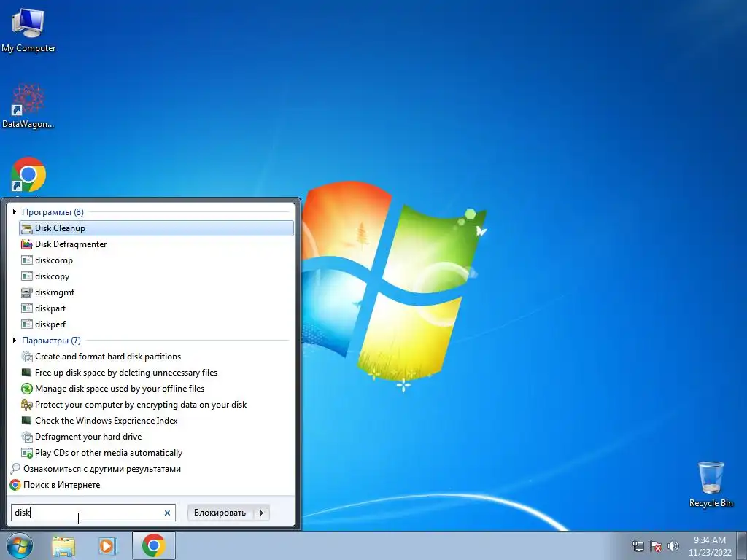747x560 pixels.
Task: Click the Windows Start orb
Action: point(19,545)
